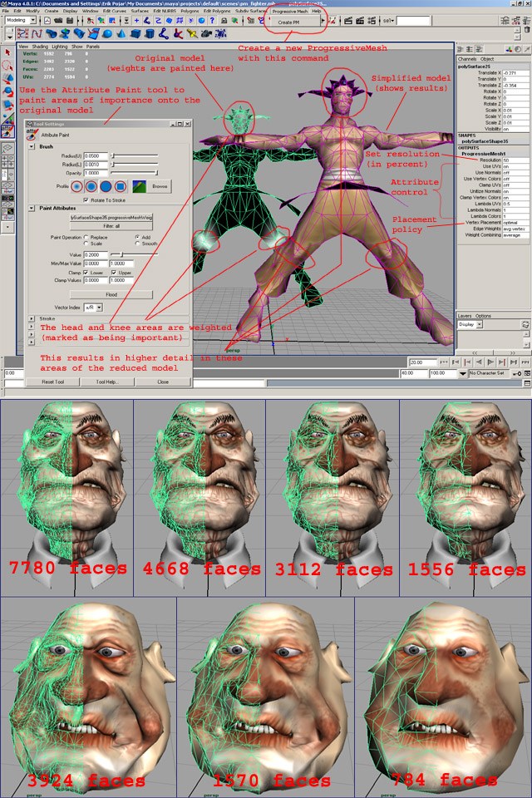Click the Translate X value field
The width and height of the screenshot is (532, 798).
(x=515, y=73)
